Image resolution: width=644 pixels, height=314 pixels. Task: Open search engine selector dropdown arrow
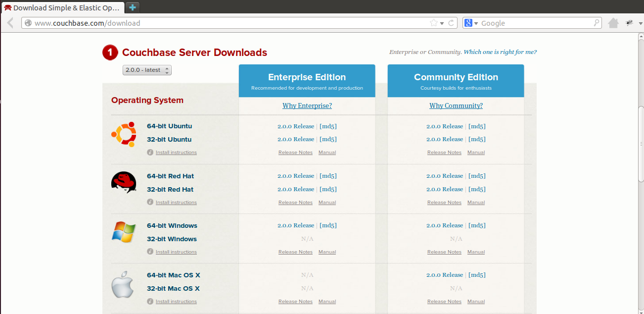[476, 23]
